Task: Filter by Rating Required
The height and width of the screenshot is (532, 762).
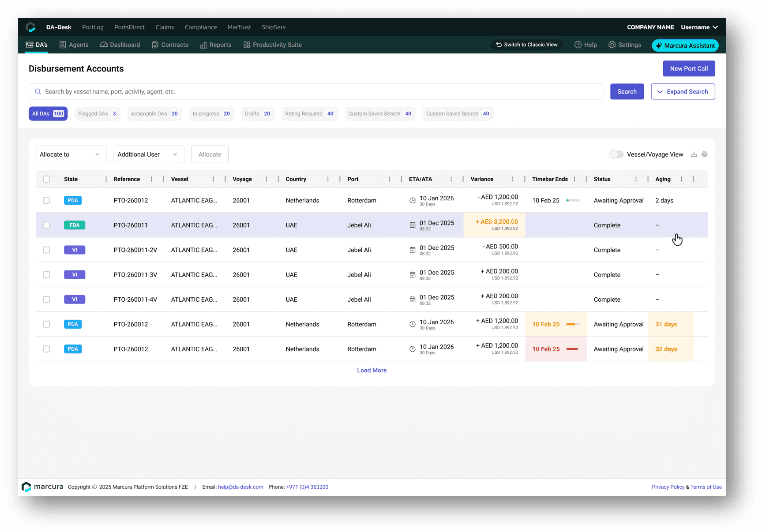Action: coord(309,114)
